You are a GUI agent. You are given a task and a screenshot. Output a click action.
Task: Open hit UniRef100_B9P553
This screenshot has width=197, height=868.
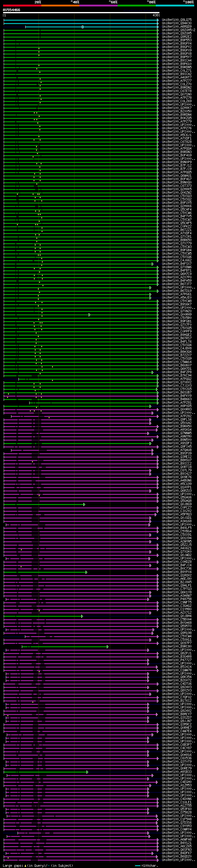pos(176,40)
